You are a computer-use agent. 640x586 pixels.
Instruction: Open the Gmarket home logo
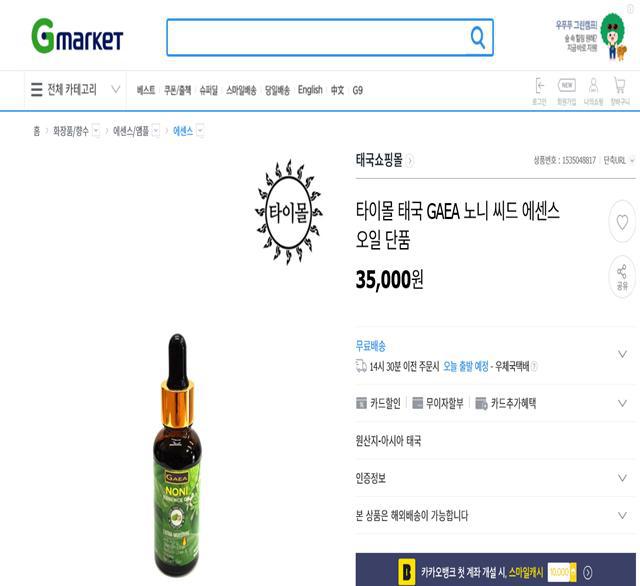[x=77, y=36]
